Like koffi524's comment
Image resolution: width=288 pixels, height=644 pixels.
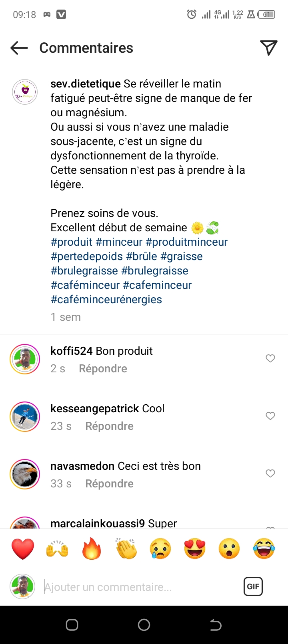point(270,358)
